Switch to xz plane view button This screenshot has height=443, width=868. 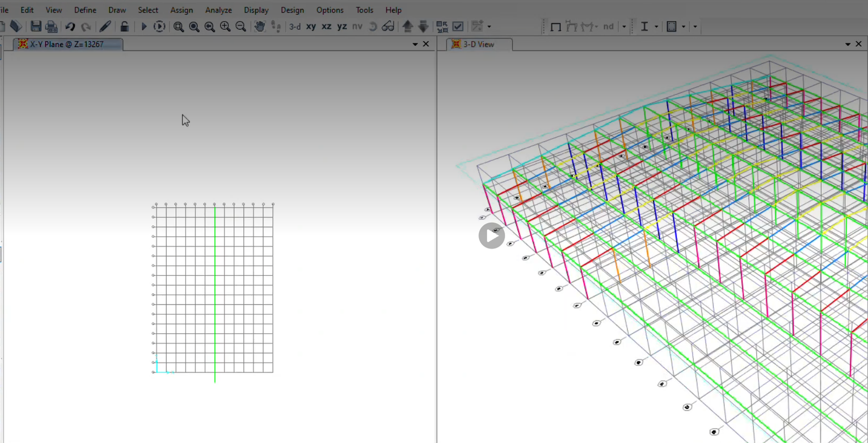point(327,26)
